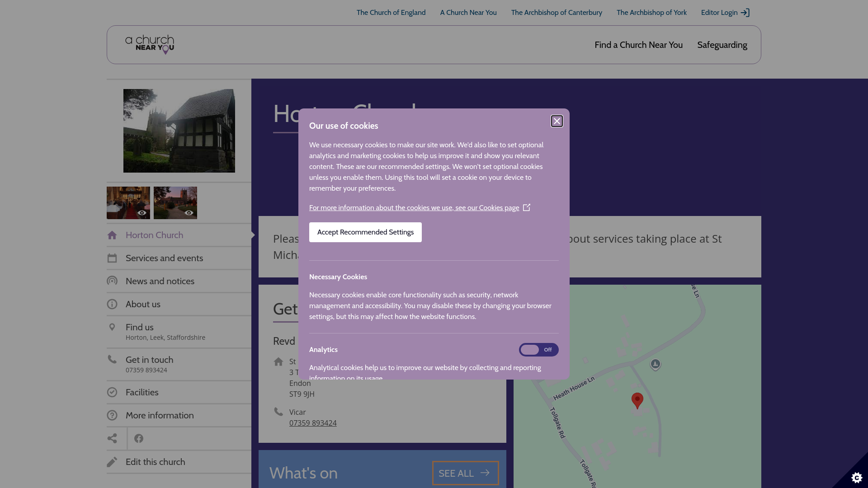
Task: Click the map pin icon for Find us
Action: (112, 327)
